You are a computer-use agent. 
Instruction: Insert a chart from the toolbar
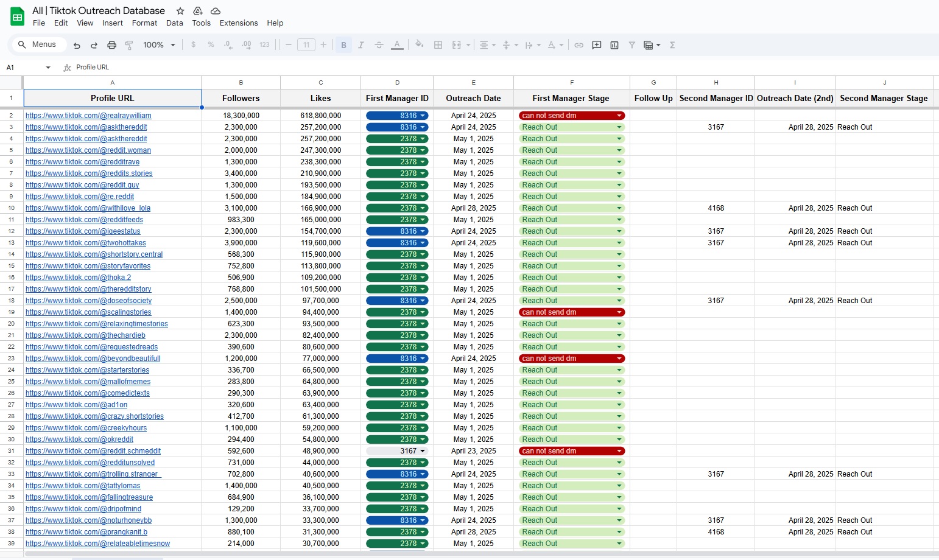[614, 45]
